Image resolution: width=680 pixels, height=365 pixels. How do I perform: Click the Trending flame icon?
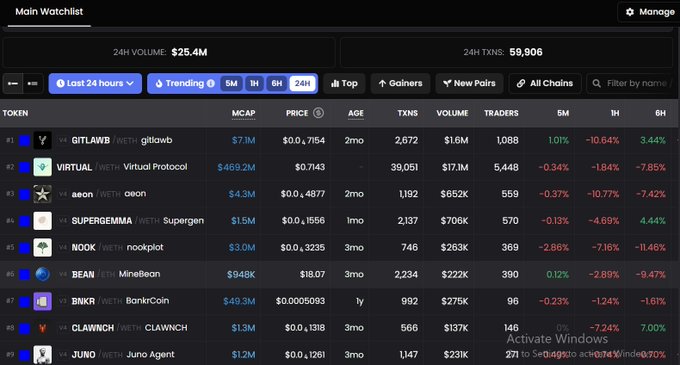coord(159,83)
